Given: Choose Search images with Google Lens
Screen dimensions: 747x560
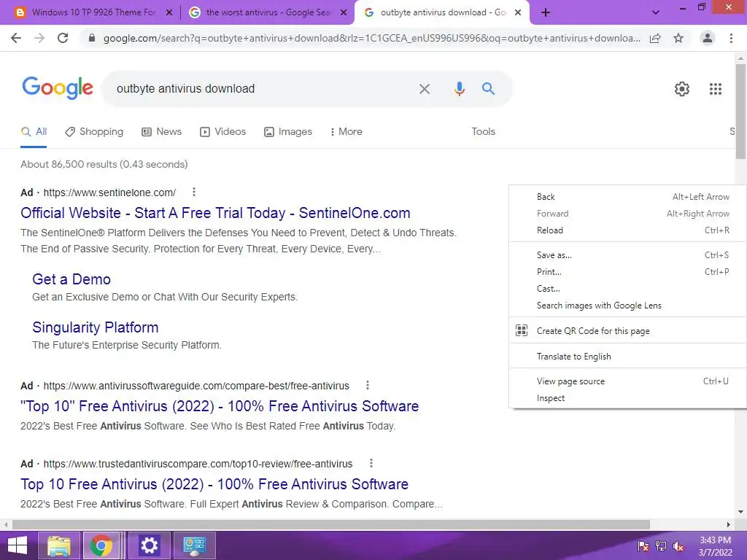Looking at the screenshot, I should click(628, 306).
